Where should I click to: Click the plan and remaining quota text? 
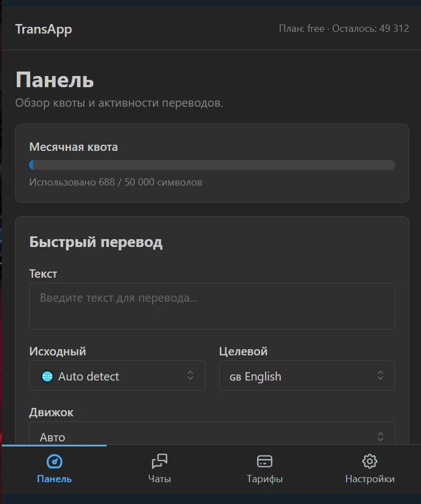[344, 28]
